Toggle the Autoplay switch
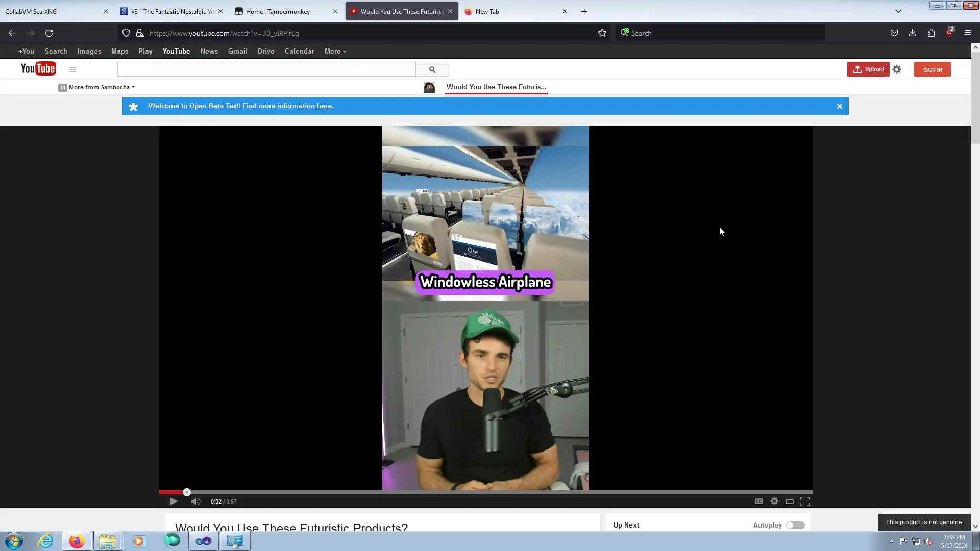This screenshot has height=551, width=980. click(x=795, y=525)
